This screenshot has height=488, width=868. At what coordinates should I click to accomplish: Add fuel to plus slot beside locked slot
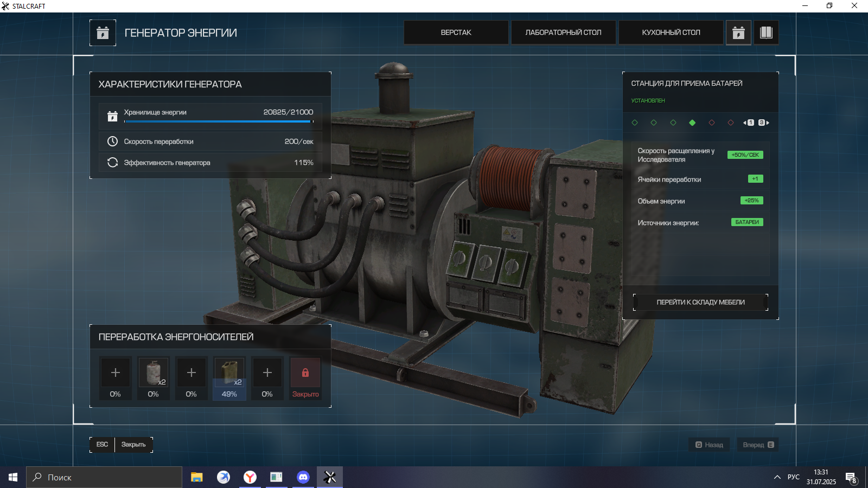[267, 373]
